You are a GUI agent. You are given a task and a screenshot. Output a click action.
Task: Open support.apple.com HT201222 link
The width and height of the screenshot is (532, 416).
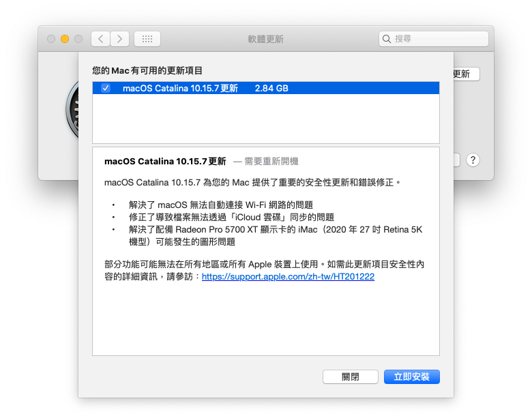pos(288,277)
